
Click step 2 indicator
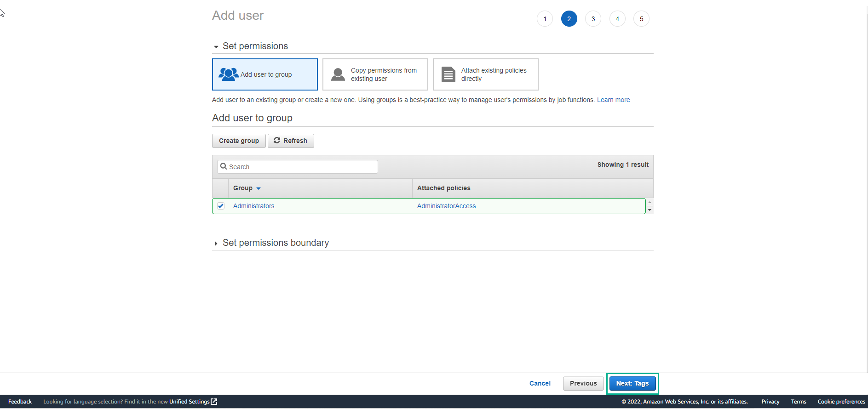tap(569, 19)
